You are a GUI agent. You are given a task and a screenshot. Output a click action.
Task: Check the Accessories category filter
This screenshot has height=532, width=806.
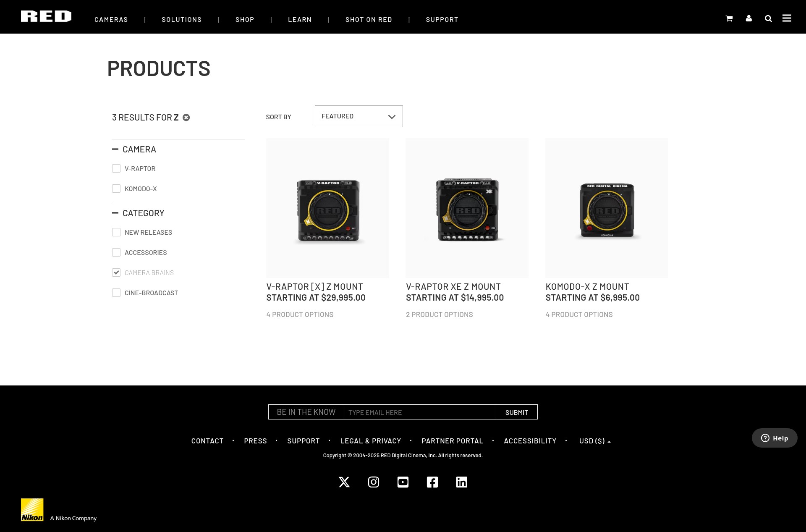click(x=116, y=252)
